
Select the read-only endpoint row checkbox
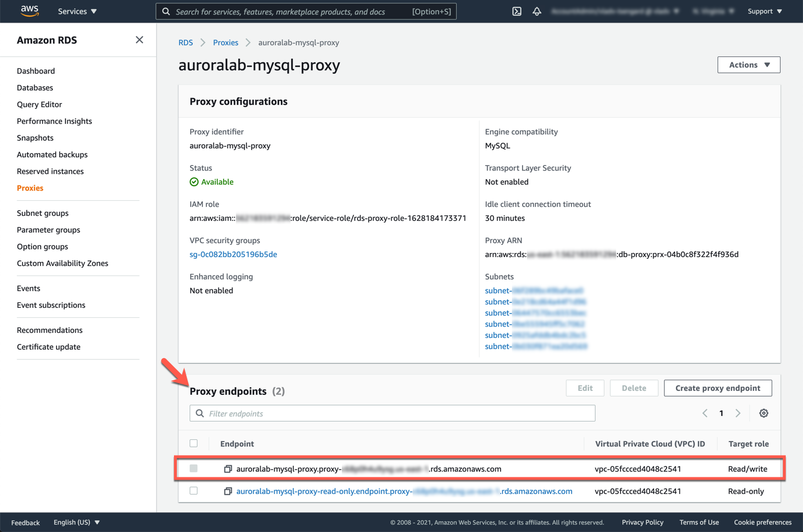194,491
